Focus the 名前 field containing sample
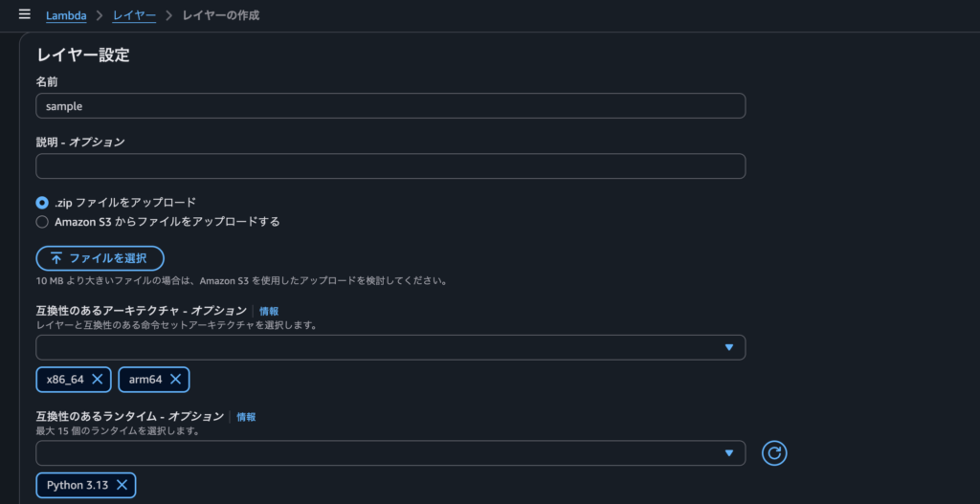Viewport: 980px width, 504px height. pyautogui.click(x=390, y=106)
